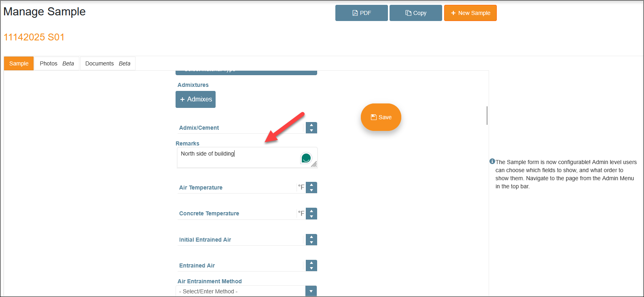Viewport: 644px width, 297px height.
Task: Increase Initial Entrained Air with up arrow
Action: [x=311, y=237]
